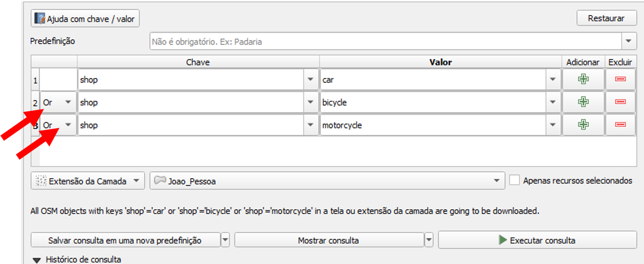Click red minus icon in motorcycle row
Viewport: 644px width, 264px height.
coord(620,125)
